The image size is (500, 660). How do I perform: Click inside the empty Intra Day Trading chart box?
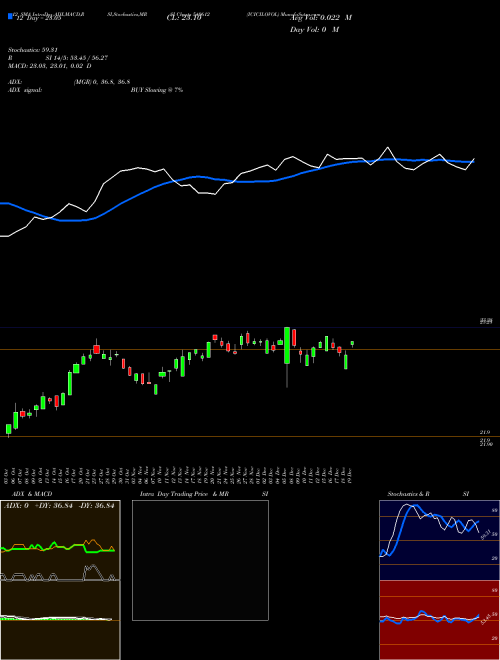200,560
